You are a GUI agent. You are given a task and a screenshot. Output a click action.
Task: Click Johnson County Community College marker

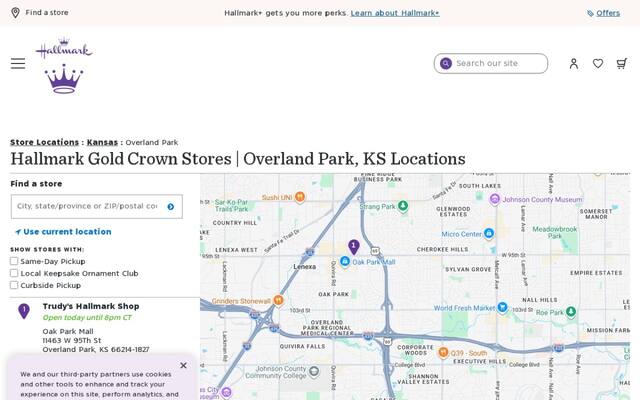(x=314, y=371)
